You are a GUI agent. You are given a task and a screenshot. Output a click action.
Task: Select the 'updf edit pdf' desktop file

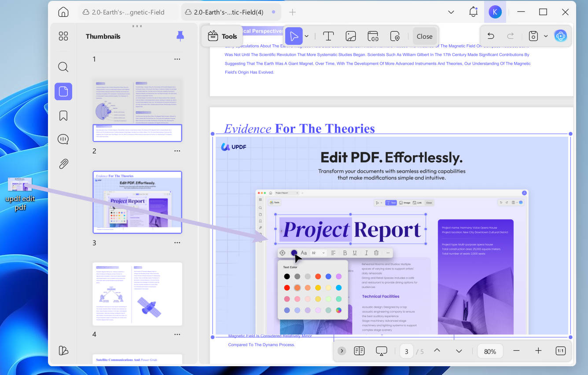click(x=20, y=194)
